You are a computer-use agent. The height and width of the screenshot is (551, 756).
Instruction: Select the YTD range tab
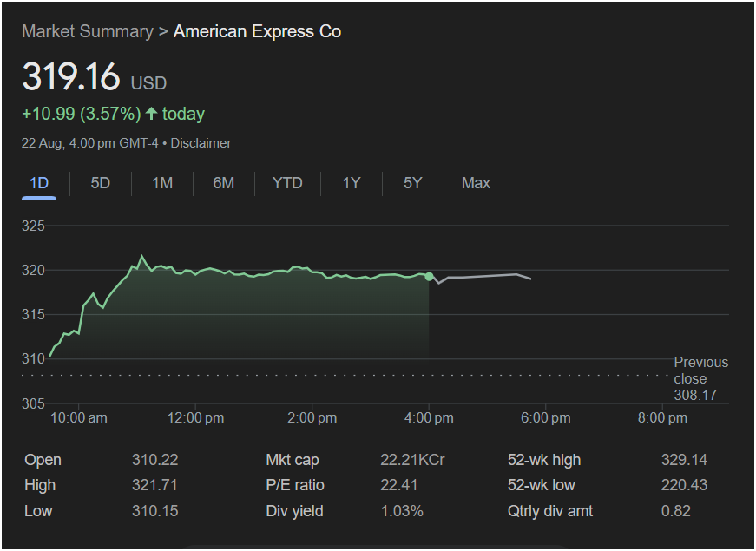[x=287, y=183]
